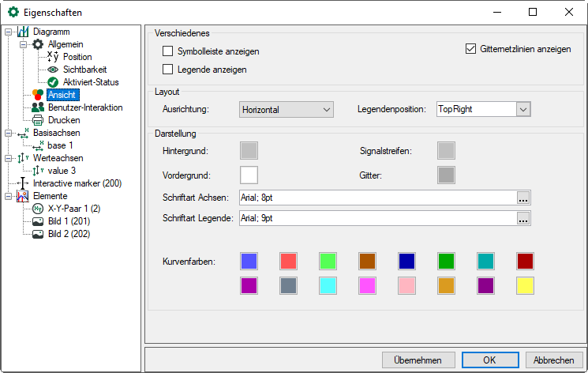Collapse the Diagramm tree node
The image size is (588, 373).
point(7,32)
